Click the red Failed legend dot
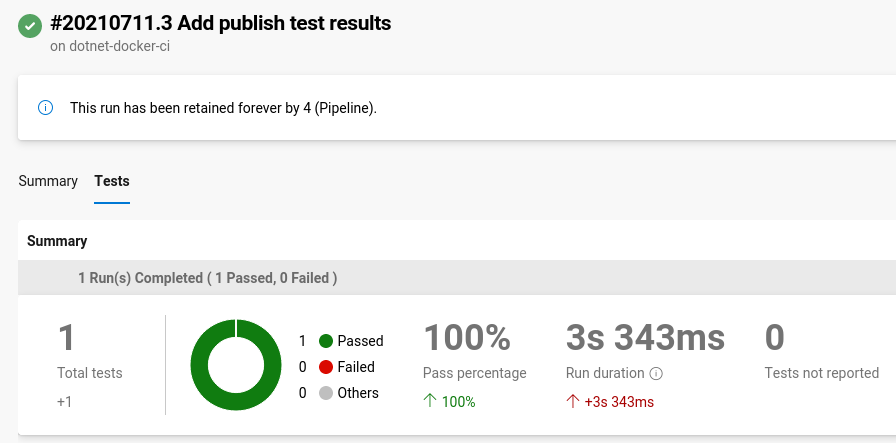 tap(325, 367)
